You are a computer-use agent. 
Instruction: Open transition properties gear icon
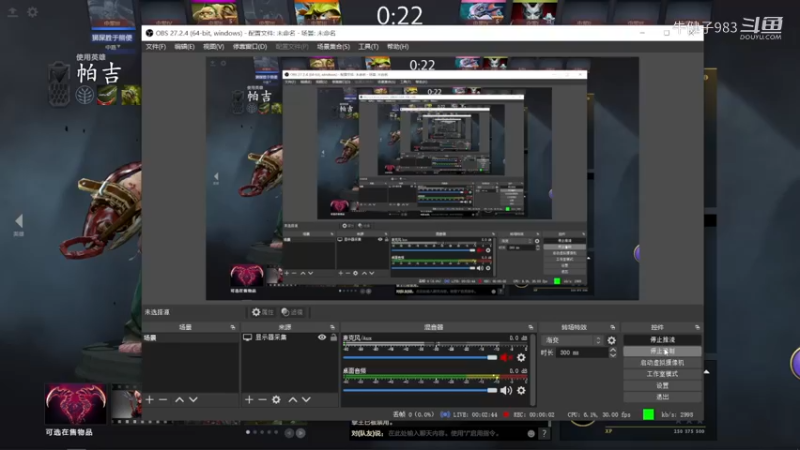(611, 340)
